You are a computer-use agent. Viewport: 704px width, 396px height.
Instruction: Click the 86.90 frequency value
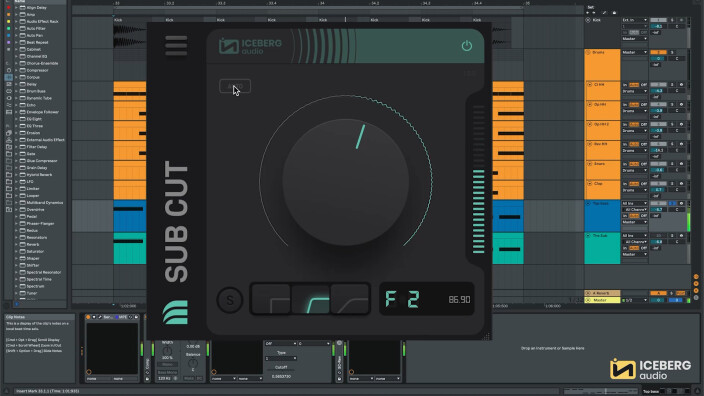point(459,299)
